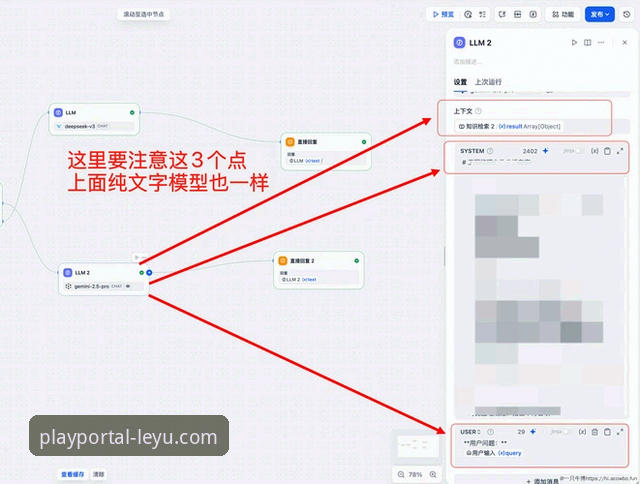Click the USER prompt generator sparkle icon
Screen dimensions: 640x484
533,432
